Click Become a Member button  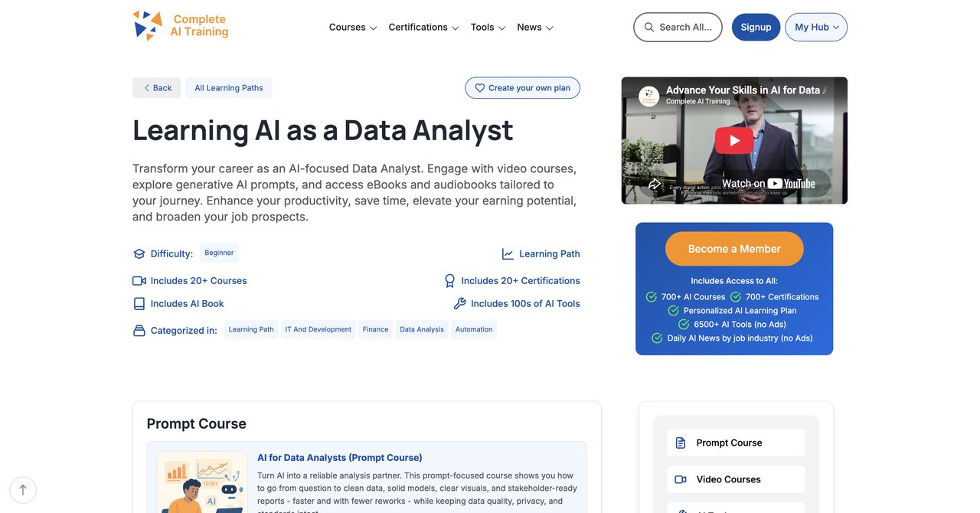click(x=734, y=249)
